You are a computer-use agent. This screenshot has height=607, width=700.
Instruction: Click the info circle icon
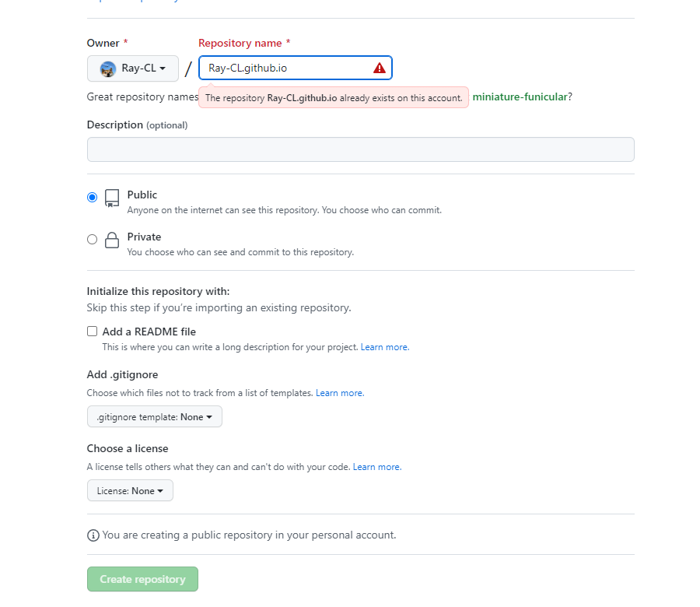pos(93,535)
